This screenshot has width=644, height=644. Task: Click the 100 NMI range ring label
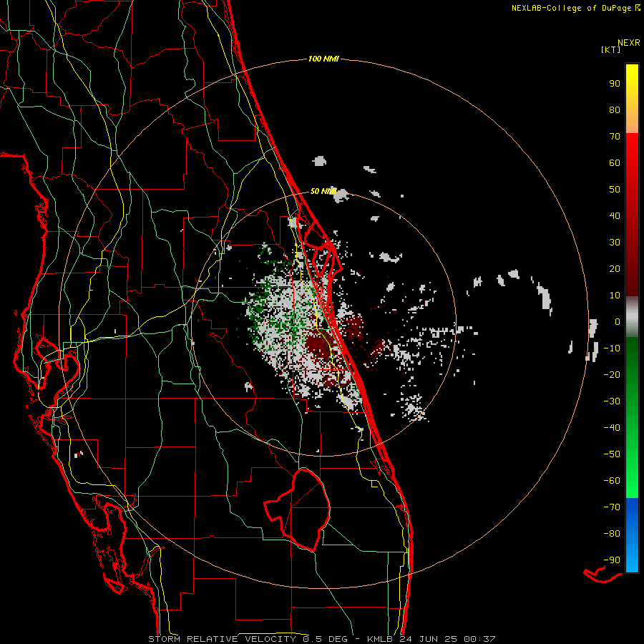click(323, 59)
